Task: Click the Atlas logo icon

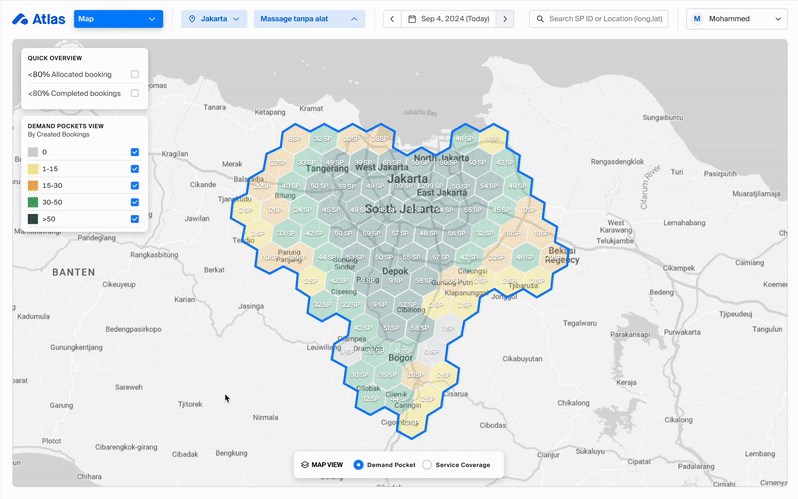Action: [x=20, y=18]
